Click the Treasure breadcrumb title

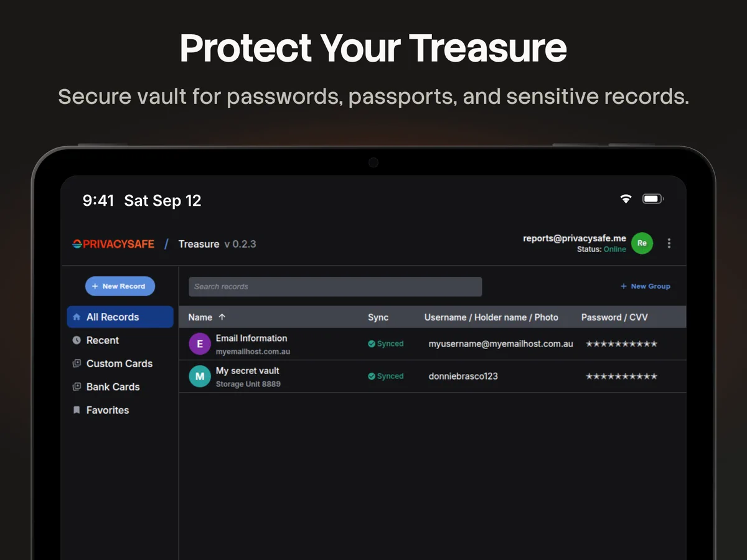(199, 244)
